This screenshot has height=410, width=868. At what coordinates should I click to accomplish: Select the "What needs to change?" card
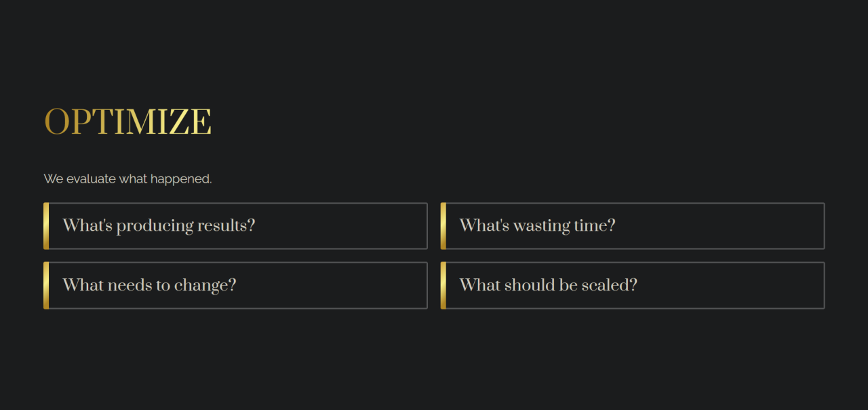tap(235, 286)
